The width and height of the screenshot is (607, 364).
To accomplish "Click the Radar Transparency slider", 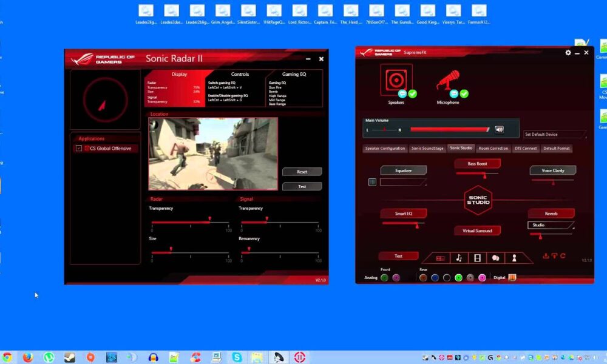I will 191,222.
